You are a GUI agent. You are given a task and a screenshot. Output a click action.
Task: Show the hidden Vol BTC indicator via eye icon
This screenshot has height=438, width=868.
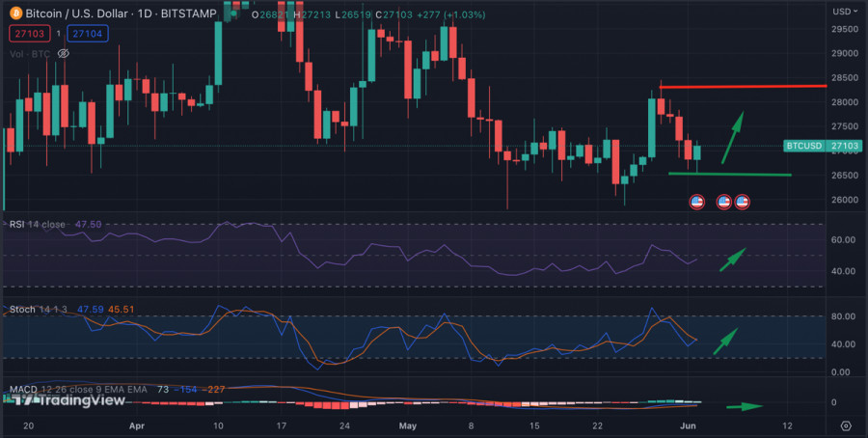(x=63, y=54)
